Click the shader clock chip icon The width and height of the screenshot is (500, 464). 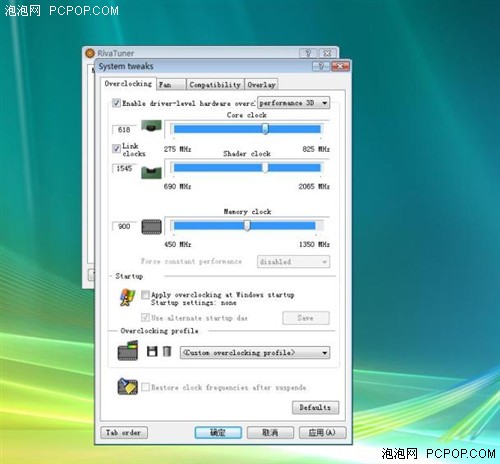click(151, 172)
